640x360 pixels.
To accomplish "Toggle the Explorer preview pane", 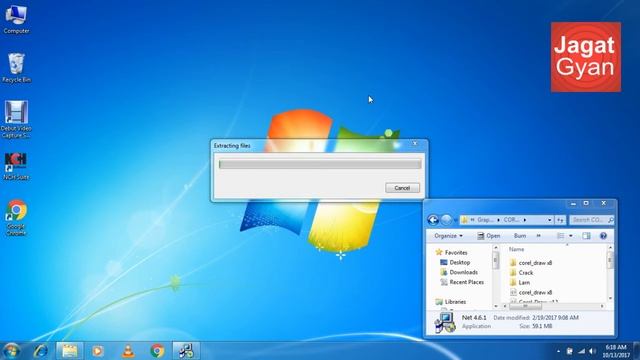I will click(586, 236).
